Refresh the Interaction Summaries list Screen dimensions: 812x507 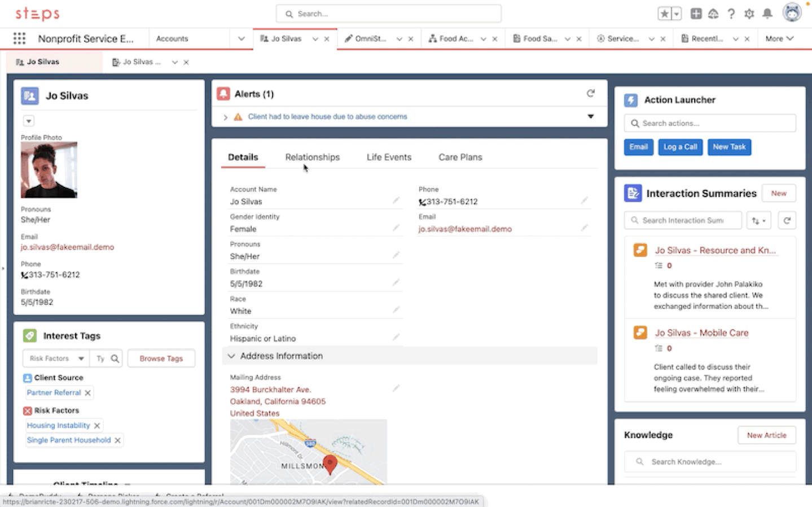click(x=787, y=220)
